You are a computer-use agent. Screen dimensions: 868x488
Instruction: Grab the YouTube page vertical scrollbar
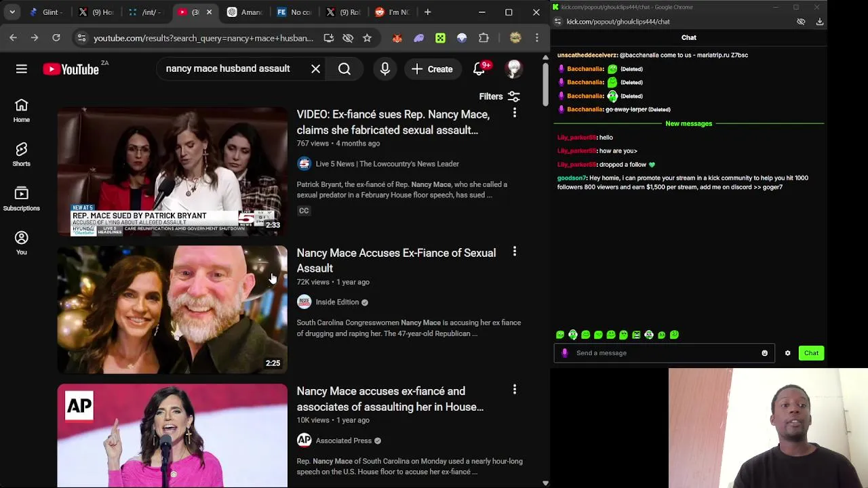pyautogui.click(x=545, y=84)
